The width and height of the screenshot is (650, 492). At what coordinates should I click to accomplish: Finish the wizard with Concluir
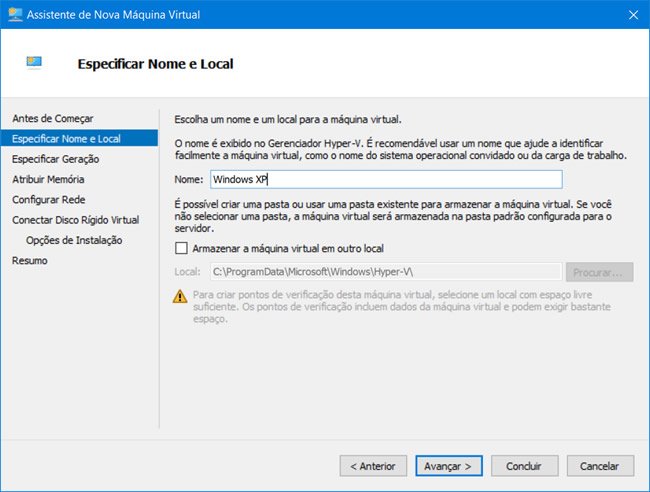point(524,465)
